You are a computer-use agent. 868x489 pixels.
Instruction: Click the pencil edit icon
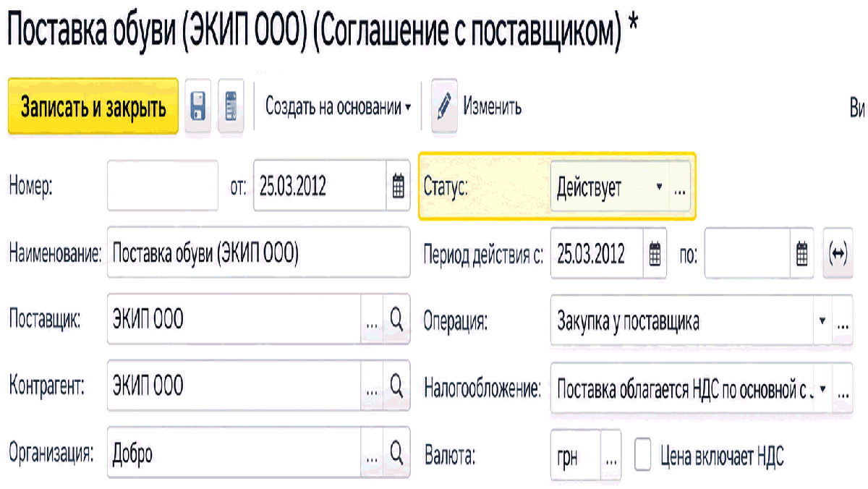(x=445, y=107)
